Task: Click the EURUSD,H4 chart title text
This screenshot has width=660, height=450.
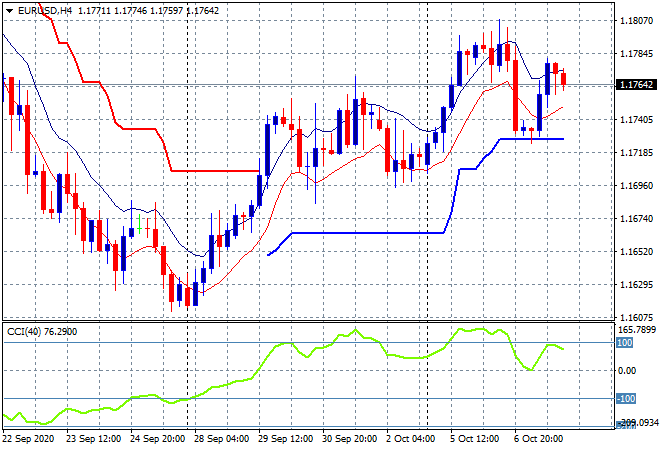Action: coord(45,11)
